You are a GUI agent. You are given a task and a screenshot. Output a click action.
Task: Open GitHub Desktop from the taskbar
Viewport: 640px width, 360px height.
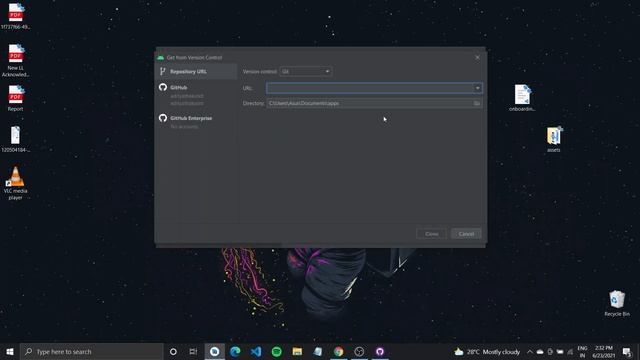(380, 351)
